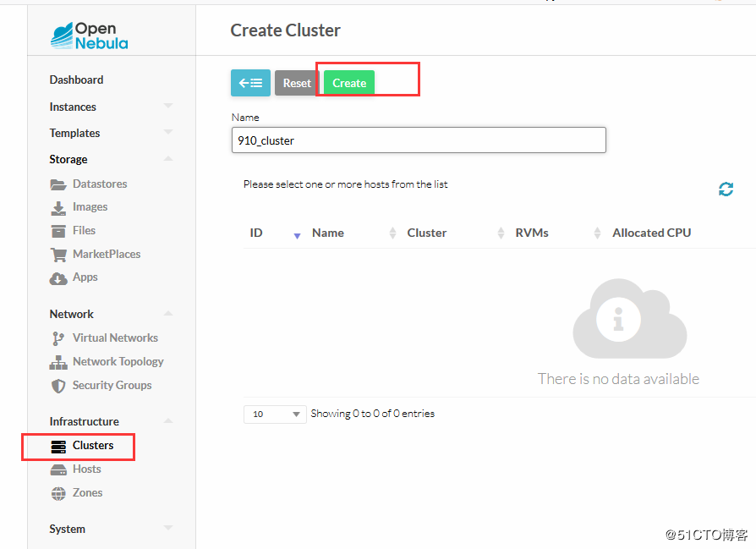Expand the Instances menu section
Image resolution: width=756 pixels, height=549 pixels.
(167, 107)
